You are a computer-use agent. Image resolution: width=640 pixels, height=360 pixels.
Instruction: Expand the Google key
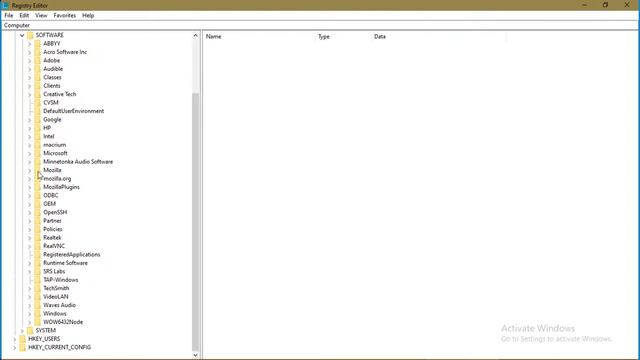(29, 120)
